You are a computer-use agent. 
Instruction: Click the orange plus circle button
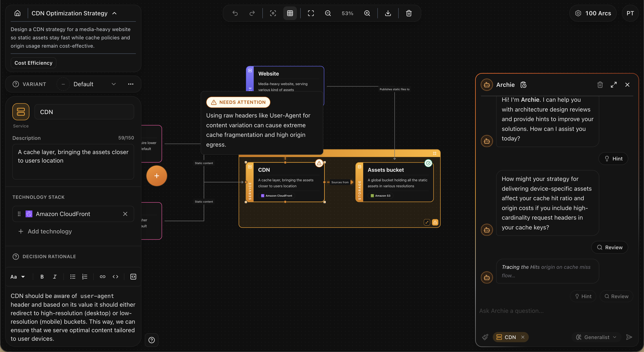coord(157,176)
